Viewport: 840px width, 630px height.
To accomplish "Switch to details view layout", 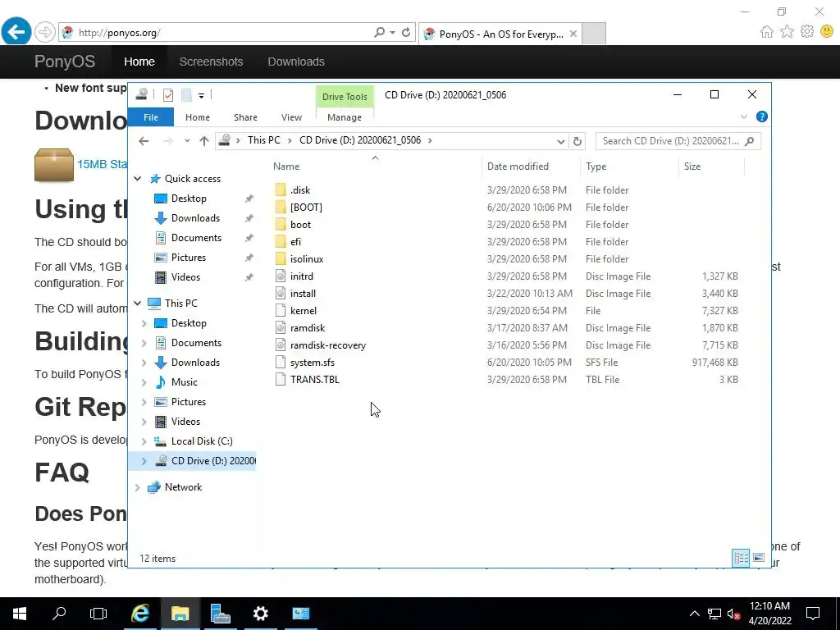I will click(741, 558).
